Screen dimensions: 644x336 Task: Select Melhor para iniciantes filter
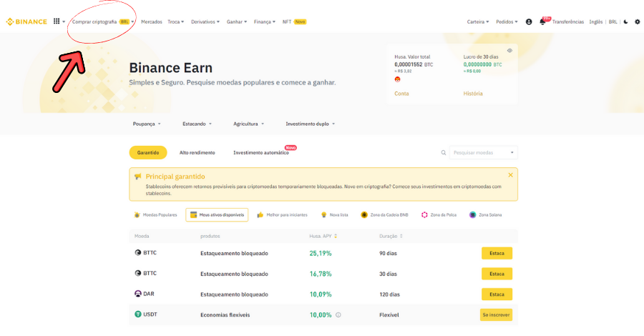click(x=282, y=215)
